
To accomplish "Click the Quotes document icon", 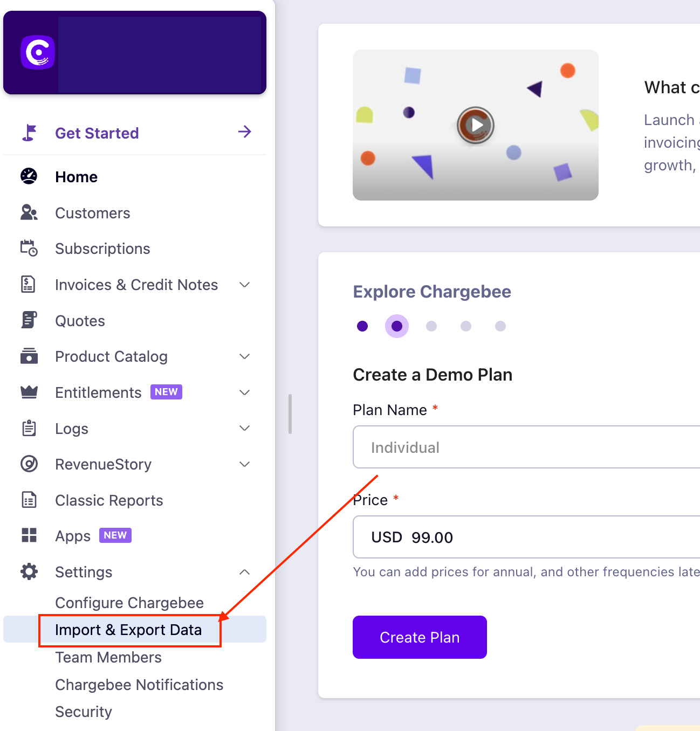I will pos(29,320).
